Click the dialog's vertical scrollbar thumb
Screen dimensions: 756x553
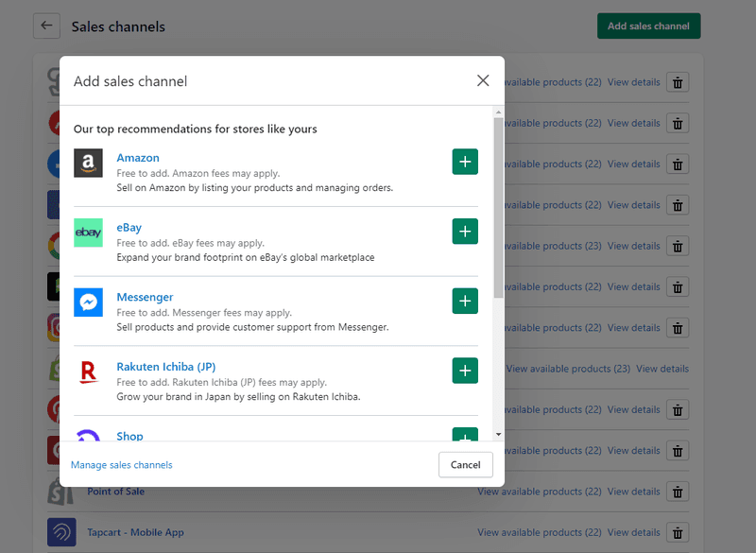499,207
